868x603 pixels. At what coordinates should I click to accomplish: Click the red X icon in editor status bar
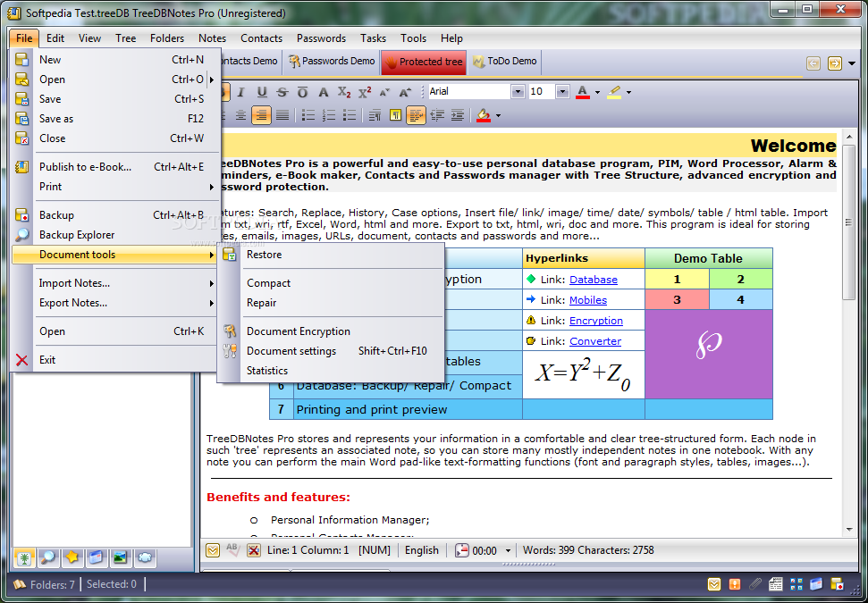pyautogui.click(x=254, y=550)
